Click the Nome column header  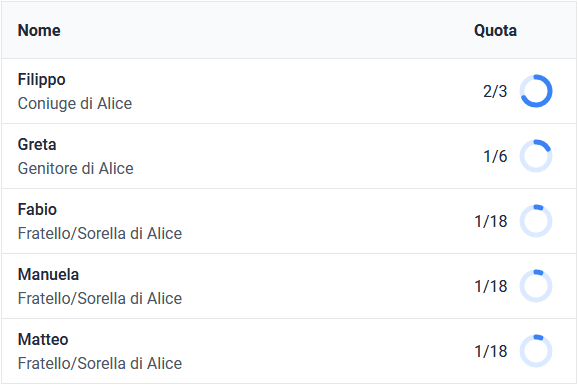(x=39, y=30)
